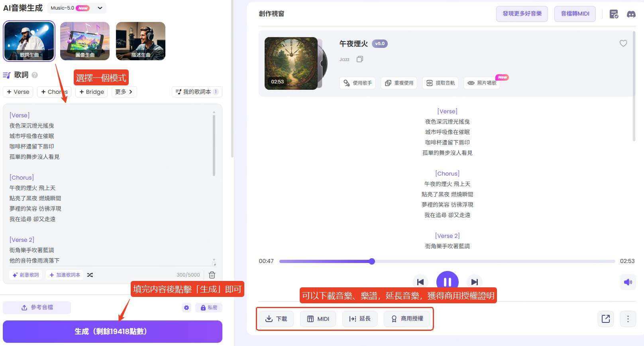Open the Music-5.0 model dropdown
This screenshot has height=346, width=644.
click(x=77, y=8)
